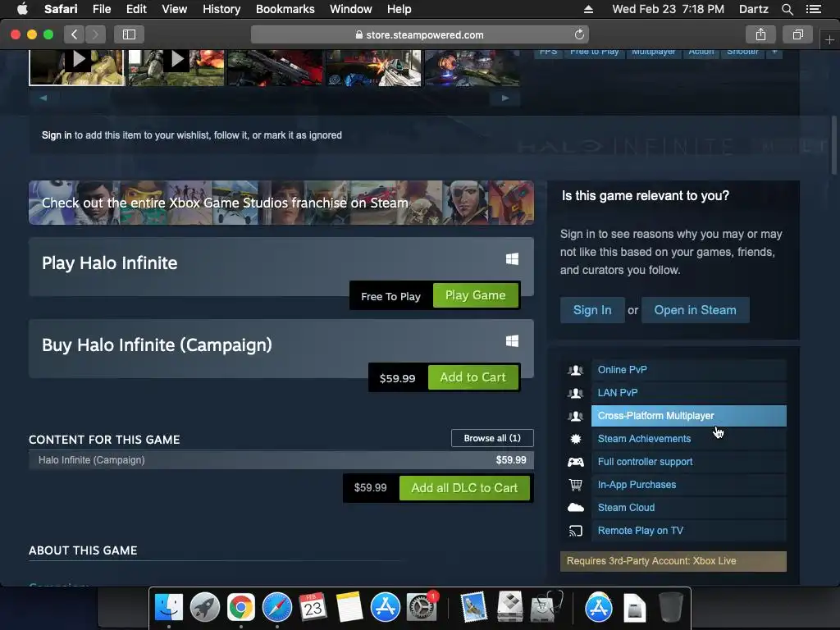Open Launchpad from the Dock
This screenshot has width=840, height=630.
(204, 608)
